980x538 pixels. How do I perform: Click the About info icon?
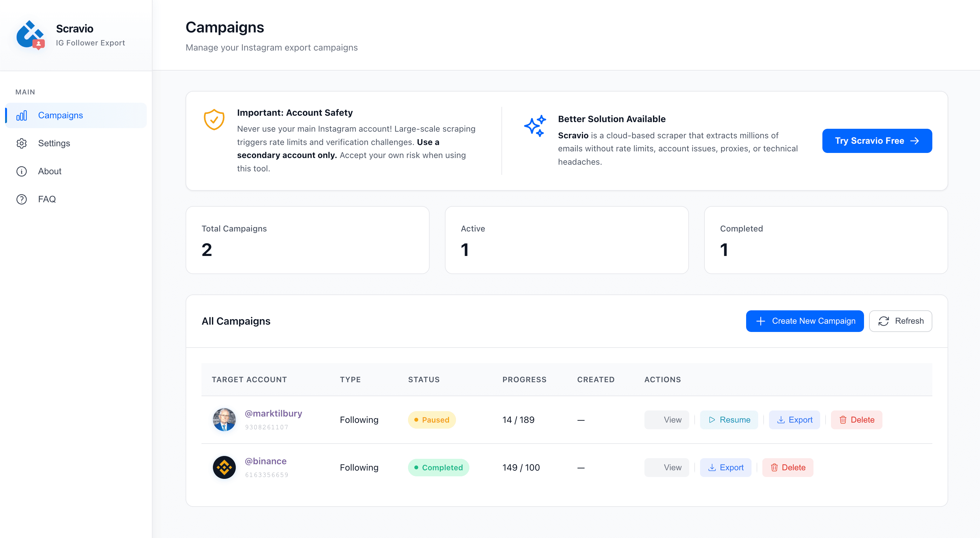click(x=22, y=171)
